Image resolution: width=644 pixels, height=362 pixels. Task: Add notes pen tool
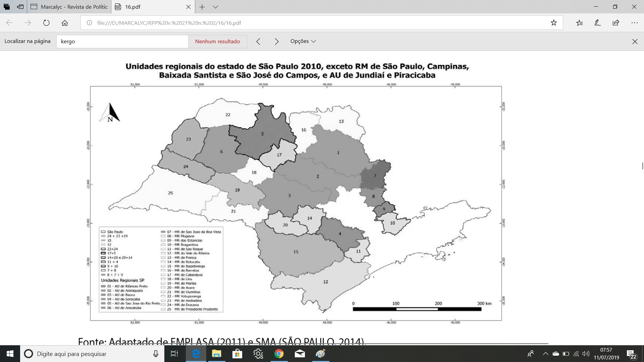click(x=597, y=23)
